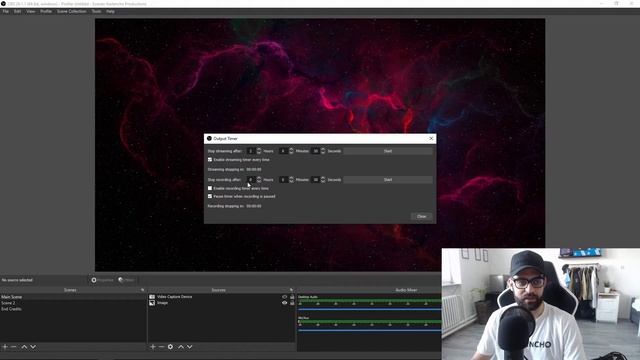Adjust the Mic/Aux volume slider
Screen dimensions: 640x360
370,331
